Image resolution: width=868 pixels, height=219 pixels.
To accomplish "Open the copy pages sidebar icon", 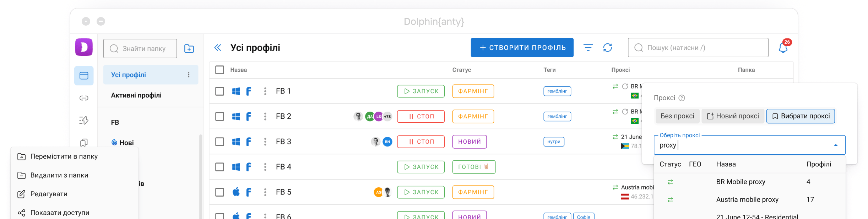I will pos(84,143).
